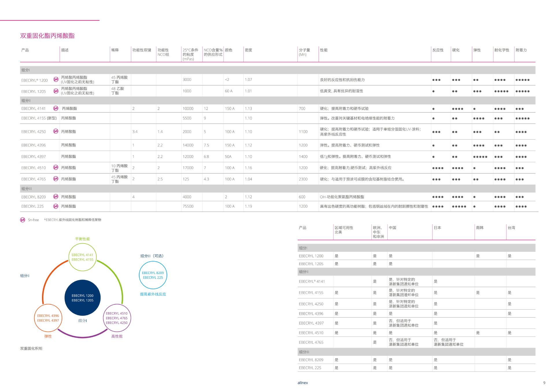
Task: Click the orange circle with EBECRYL 4396/4397
Action: click(x=48, y=318)
